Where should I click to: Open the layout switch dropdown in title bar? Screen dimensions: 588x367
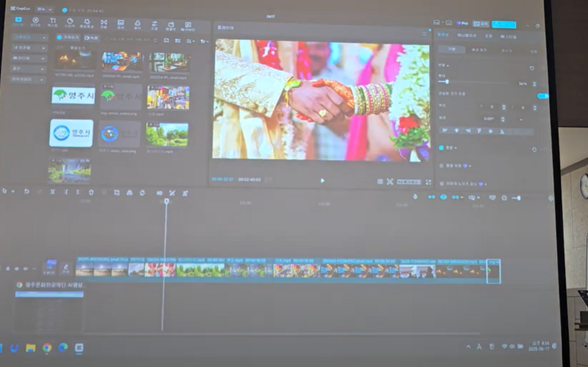coord(437,22)
